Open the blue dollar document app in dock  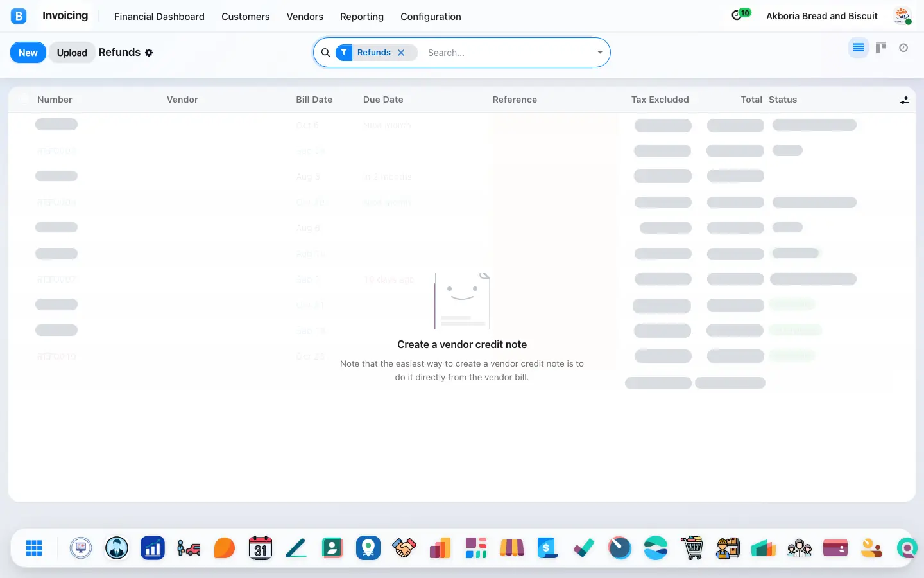coord(547,548)
